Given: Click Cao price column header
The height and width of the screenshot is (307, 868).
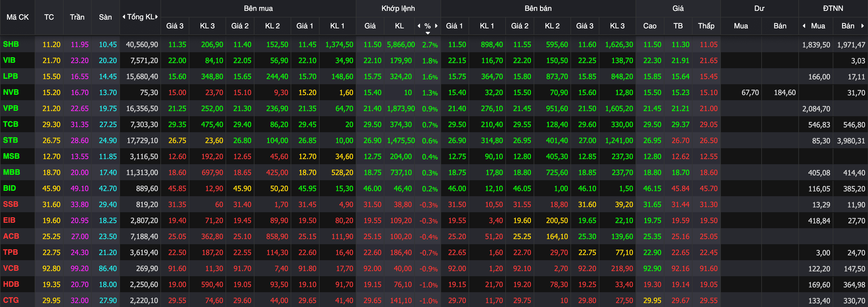Looking at the screenshot, I should pos(650,26).
